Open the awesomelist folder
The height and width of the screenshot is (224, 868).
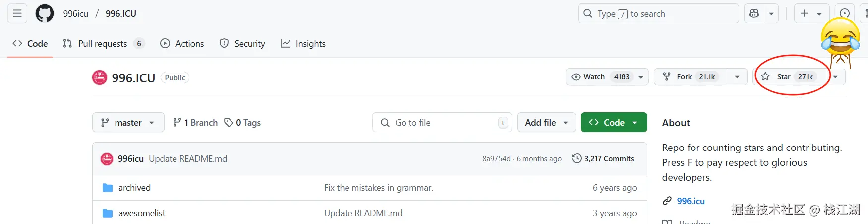[142, 213]
